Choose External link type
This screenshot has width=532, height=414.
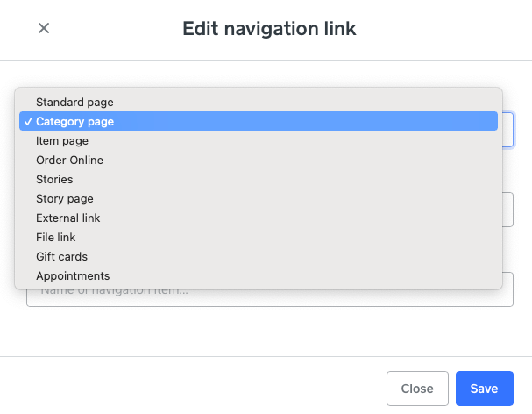pos(68,218)
